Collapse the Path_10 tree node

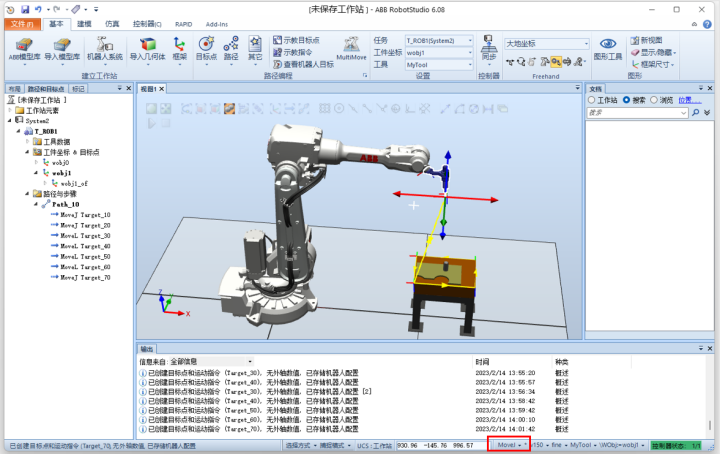[x=36, y=204]
